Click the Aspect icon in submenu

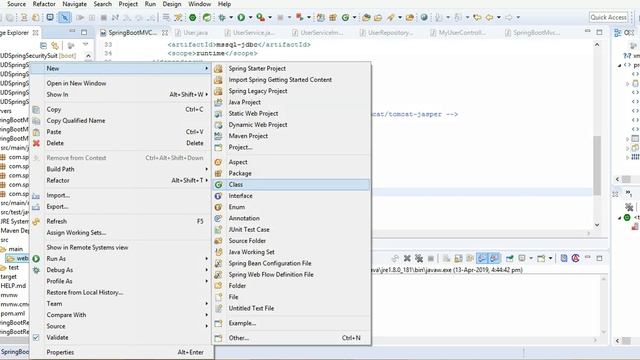218,162
